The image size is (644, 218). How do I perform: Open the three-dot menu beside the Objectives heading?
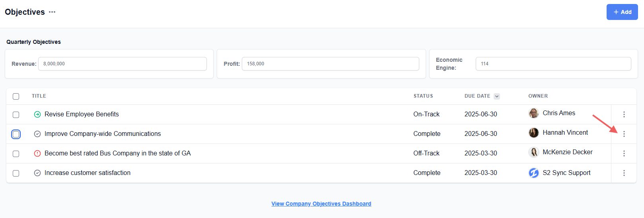click(52, 12)
